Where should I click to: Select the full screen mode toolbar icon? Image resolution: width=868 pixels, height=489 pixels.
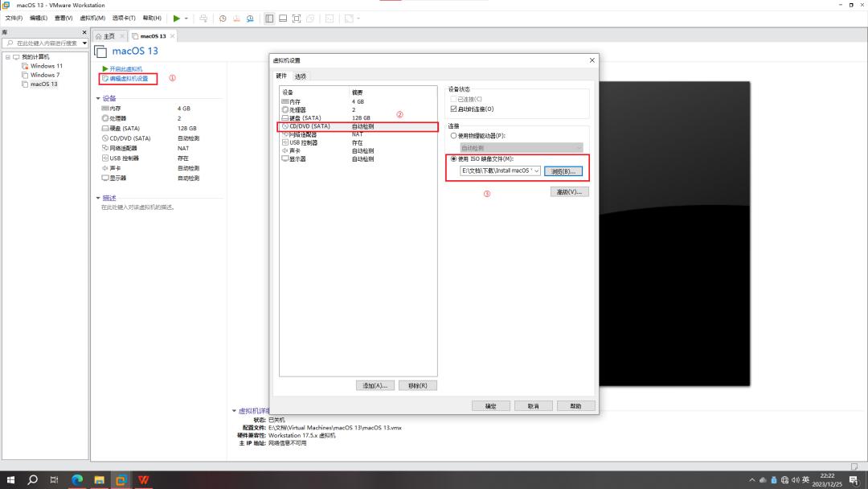click(x=295, y=18)
